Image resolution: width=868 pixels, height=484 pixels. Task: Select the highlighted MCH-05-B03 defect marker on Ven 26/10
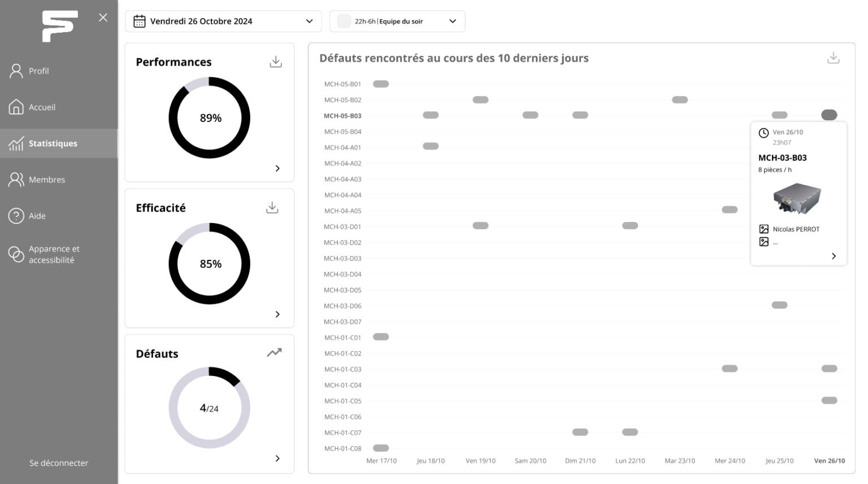pos(829,115)
